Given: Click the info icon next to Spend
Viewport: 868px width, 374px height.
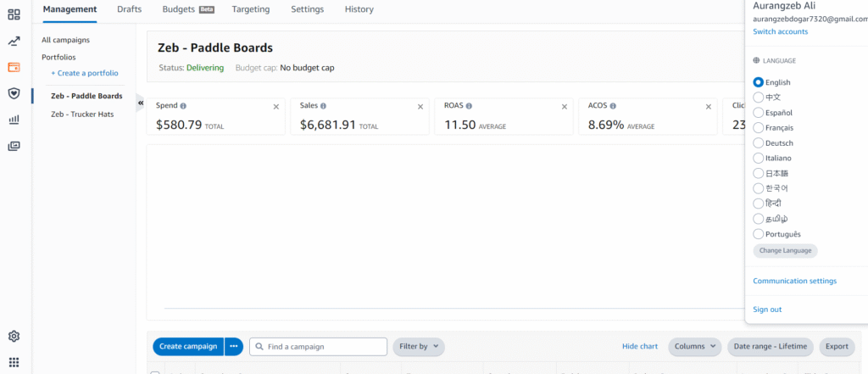Looking at the screenshot, I should click(184, 106).
